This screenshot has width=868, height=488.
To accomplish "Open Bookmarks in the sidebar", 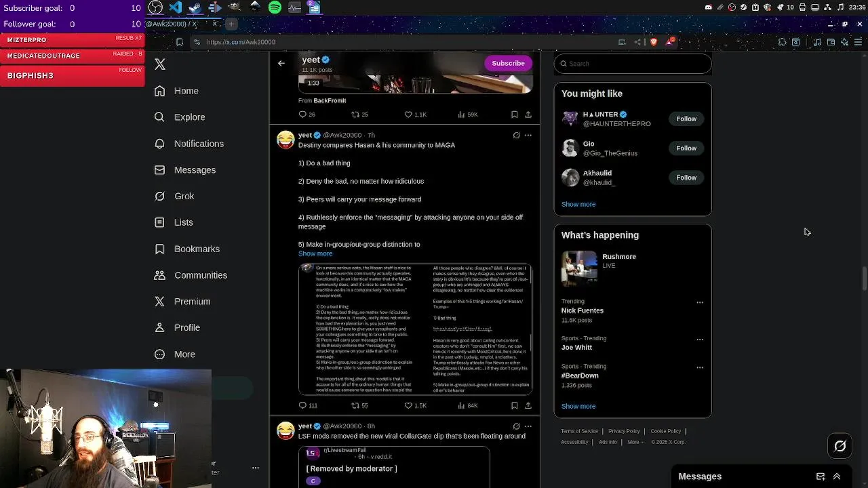I will 187,249.
